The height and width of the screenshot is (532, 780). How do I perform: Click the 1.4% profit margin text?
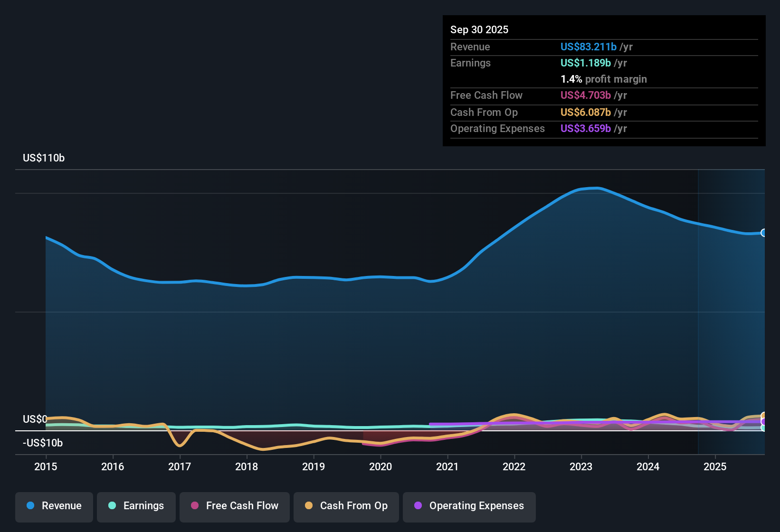click(604, 79)
